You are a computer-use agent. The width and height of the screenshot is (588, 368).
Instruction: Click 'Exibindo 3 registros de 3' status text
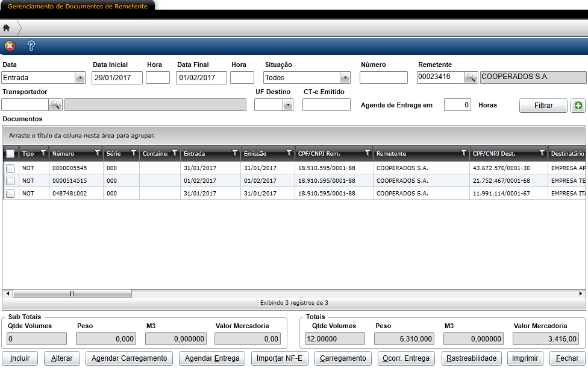click(294, 303)
